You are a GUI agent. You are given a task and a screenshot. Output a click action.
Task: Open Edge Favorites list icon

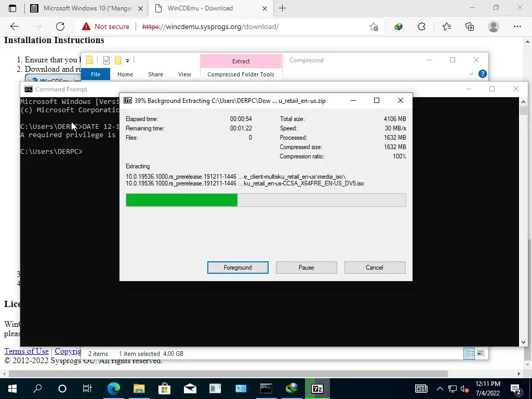pyautogui.click(x=446, y=26)
